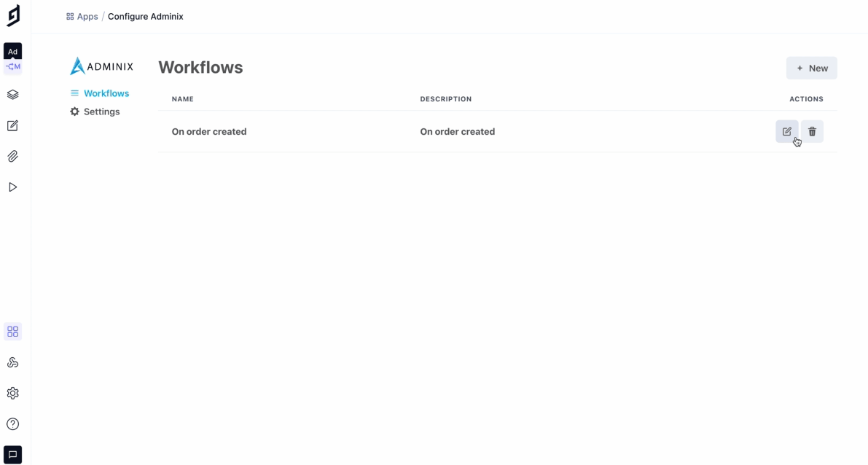Click the New workflow button
This screenshot has width=868, height=465.
pyautogui.click(x=811, y=68)
